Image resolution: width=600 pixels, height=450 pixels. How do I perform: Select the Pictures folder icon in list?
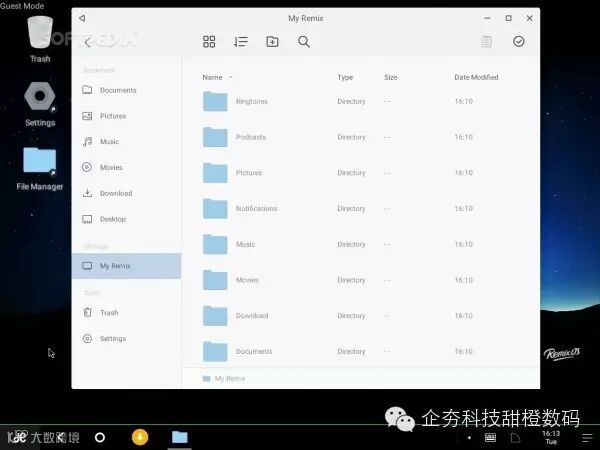[215, 173]
